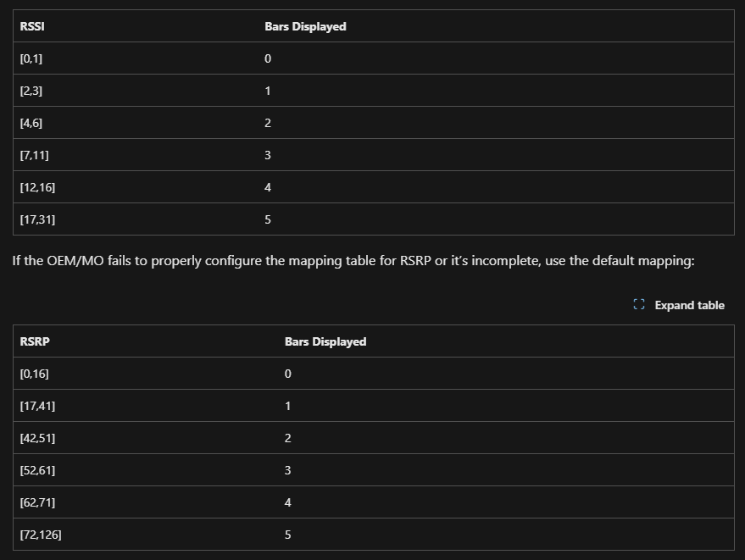Click the Expand table button label

tap(689, 305)
